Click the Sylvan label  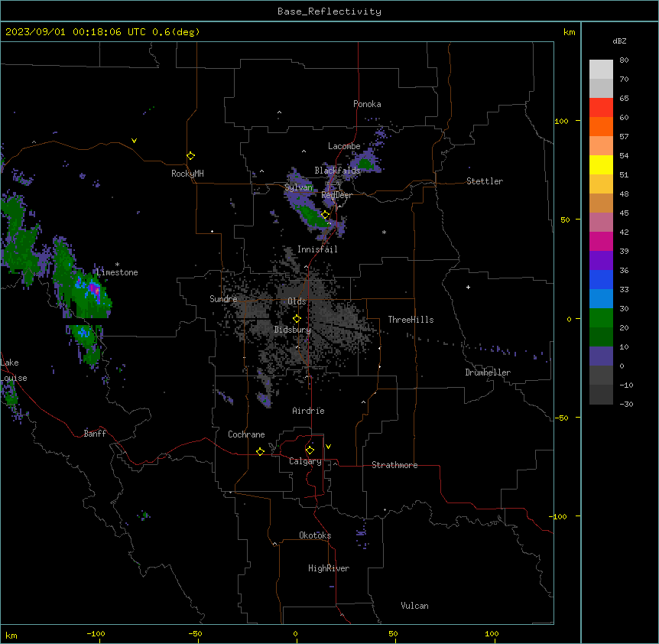pos(298,187)
